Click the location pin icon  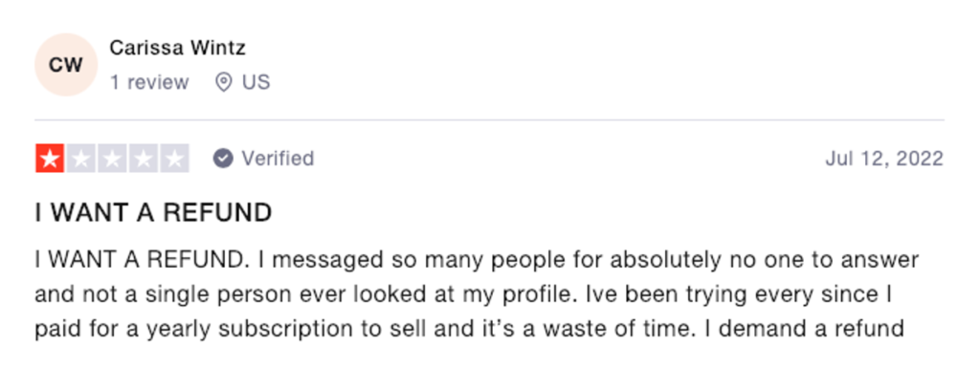tap(223, 82)
